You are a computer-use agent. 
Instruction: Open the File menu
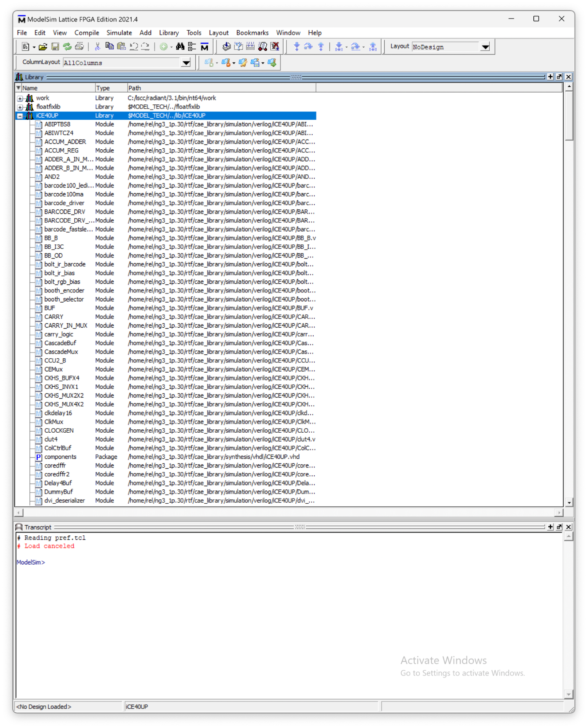pyautogui.click(x=22, y=33)
